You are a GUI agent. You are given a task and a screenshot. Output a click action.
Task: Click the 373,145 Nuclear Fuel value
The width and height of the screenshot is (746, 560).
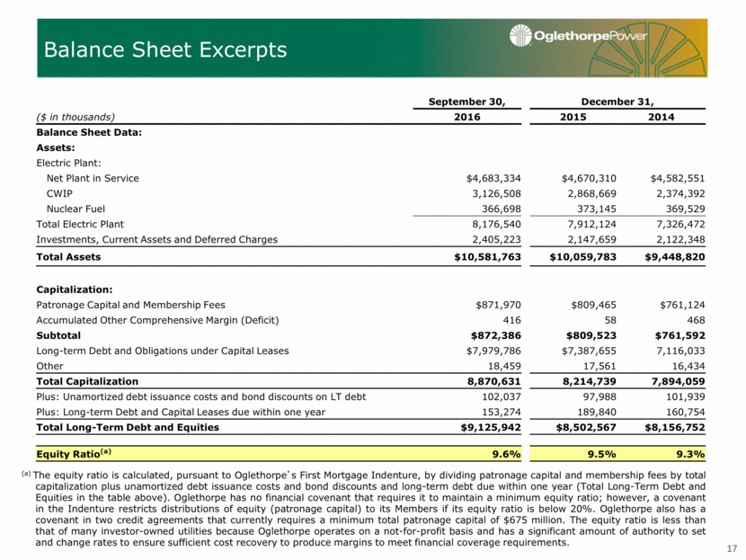coord(597,209)
